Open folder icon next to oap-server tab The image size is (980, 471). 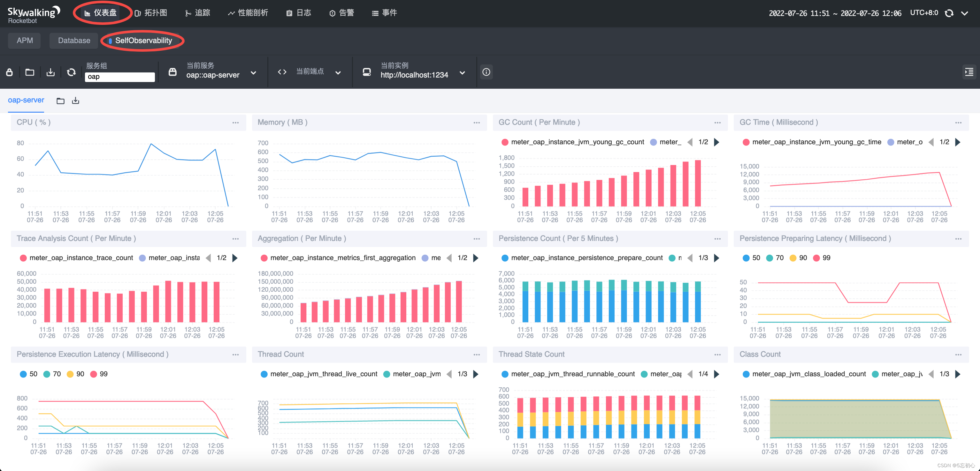point(60,101)
